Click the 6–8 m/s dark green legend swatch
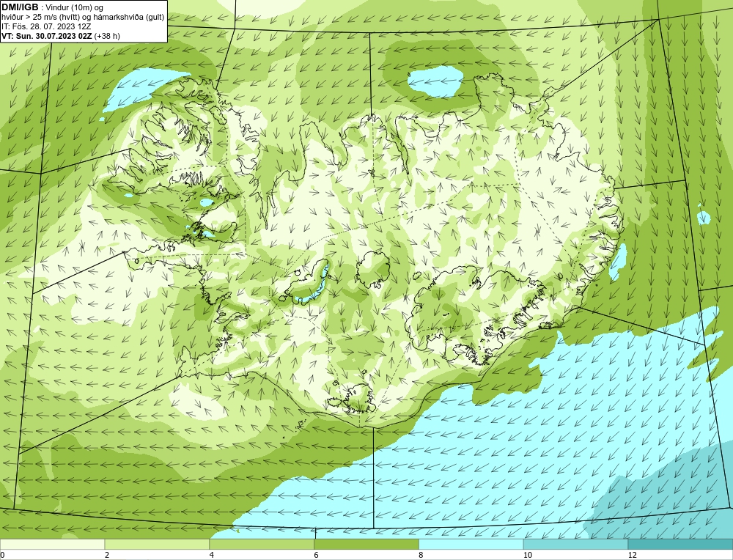The height and width of the screenshot is (560, 733). coord(366,545)
